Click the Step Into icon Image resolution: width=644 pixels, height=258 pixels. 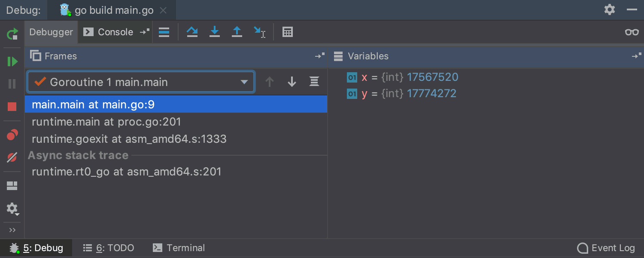(215, 32)
